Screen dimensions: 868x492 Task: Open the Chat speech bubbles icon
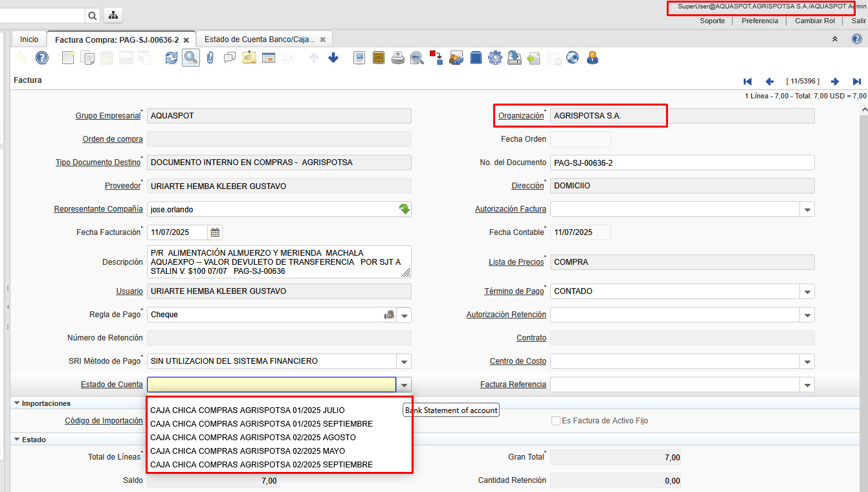[230, 58]
